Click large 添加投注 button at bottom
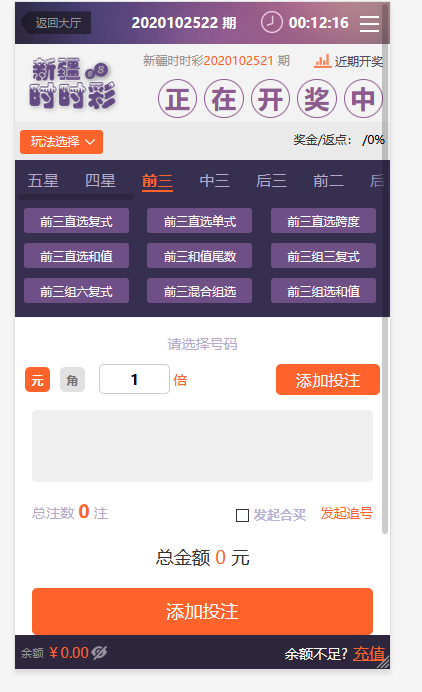422x692 pixels. pyautogui.click(x=202, y=611)
